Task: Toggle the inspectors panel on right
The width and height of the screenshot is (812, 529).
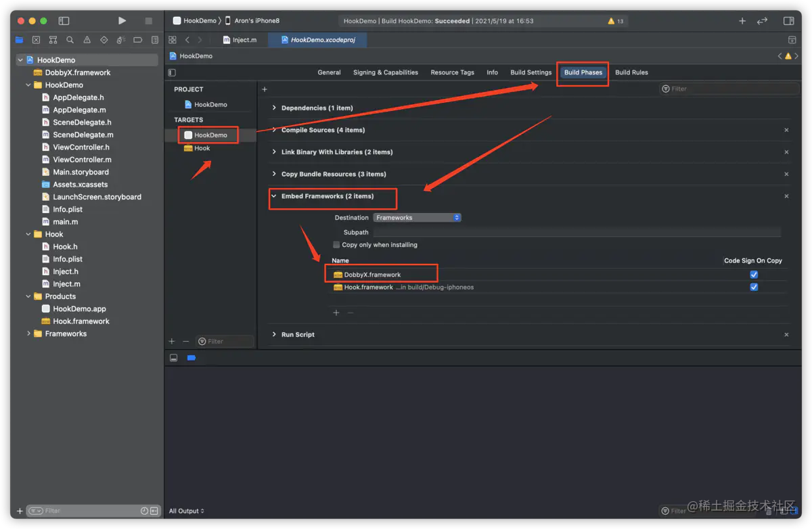Action: pos(788,21)
